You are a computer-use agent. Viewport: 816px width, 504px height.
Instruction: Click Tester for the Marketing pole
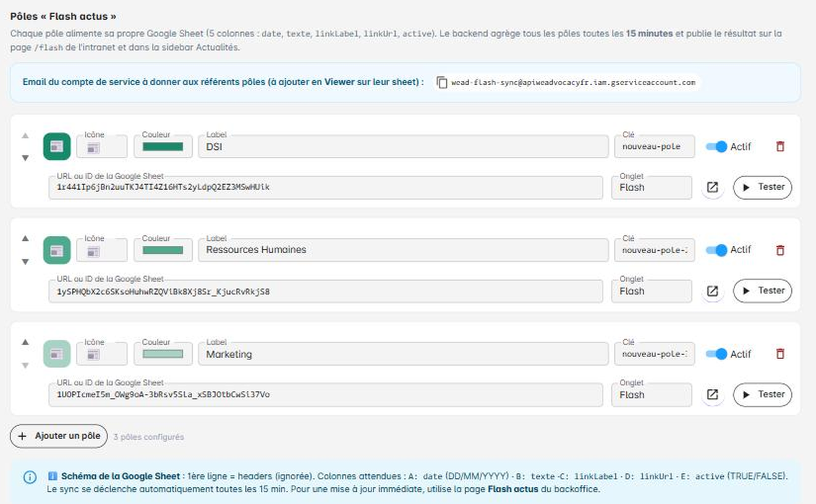tap(762, 395)
